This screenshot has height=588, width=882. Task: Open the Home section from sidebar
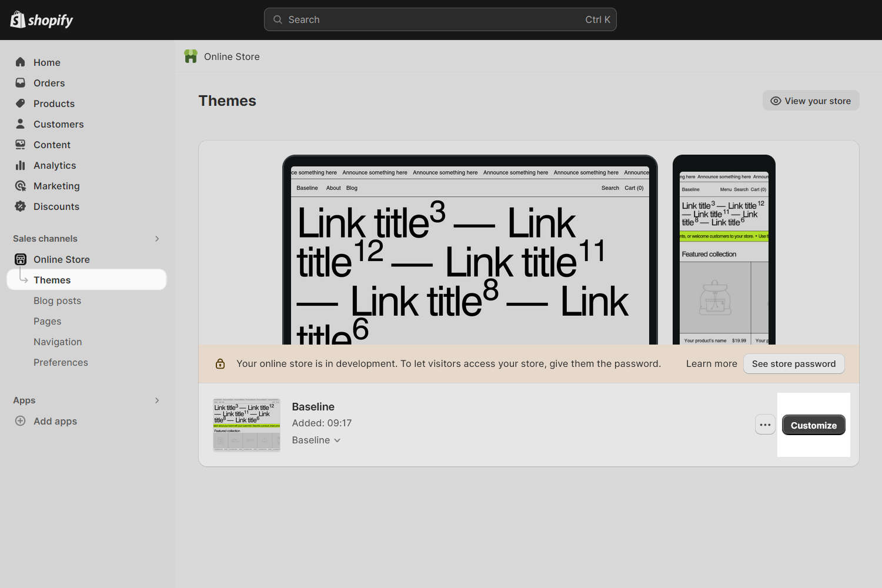(21, 62)
